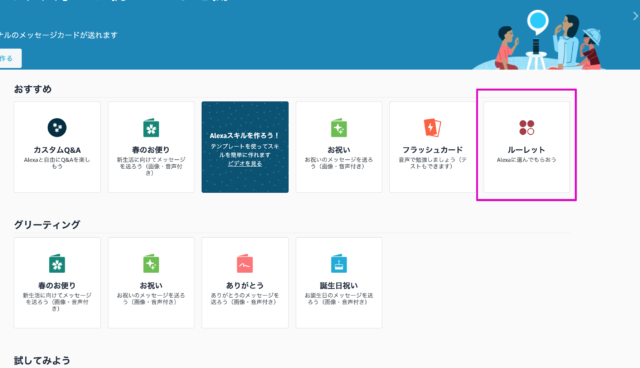Click the フラッシュカード title text
The width and height of the screenshot is (640, 368).
click(433, 150)
